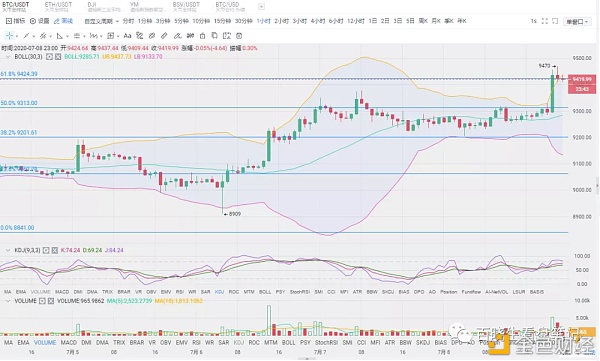
Task: Open the 单窗口 window layout dropdown
Action: [577, 22]
